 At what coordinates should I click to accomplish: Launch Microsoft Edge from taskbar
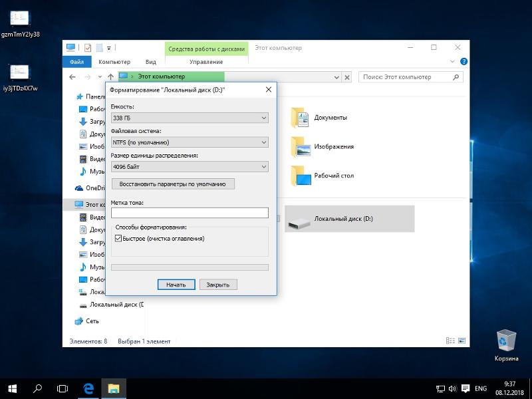(x=88, y=389)
